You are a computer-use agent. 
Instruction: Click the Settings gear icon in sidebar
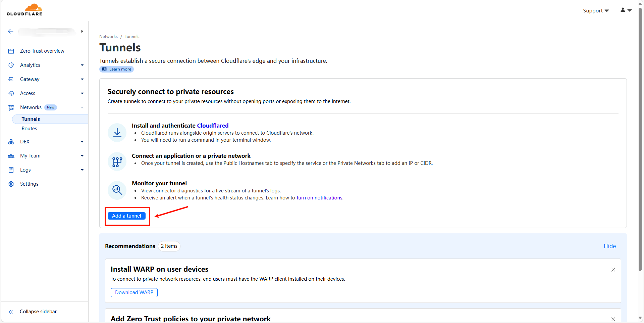(x=11, y=184)
